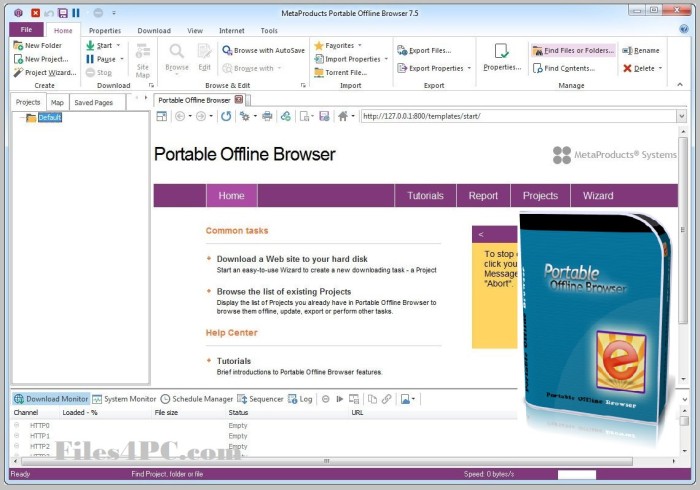The image size is (700, 490).
Task: Click the horizontal scrollbar in Download Monitor
Action: pyautogui.click(x=326, y=461)
